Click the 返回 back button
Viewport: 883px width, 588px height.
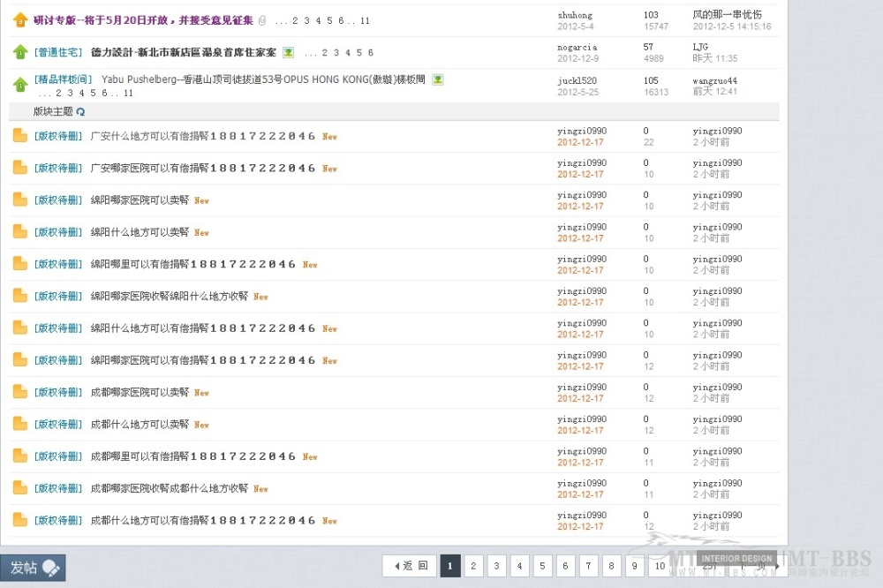point(409,565)
